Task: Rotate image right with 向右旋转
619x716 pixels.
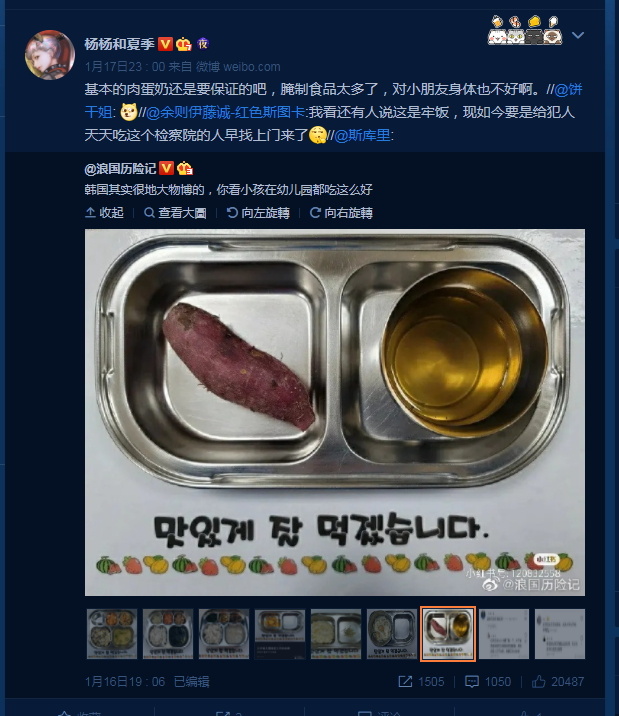Action: (x=341, y=213)
